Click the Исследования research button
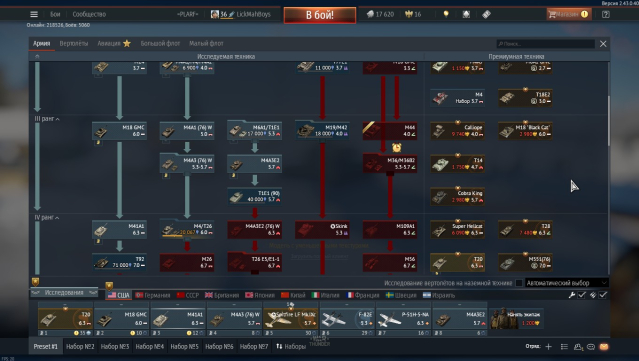The height and width of the screenshot is (361, 639). [x=64, y=293]
